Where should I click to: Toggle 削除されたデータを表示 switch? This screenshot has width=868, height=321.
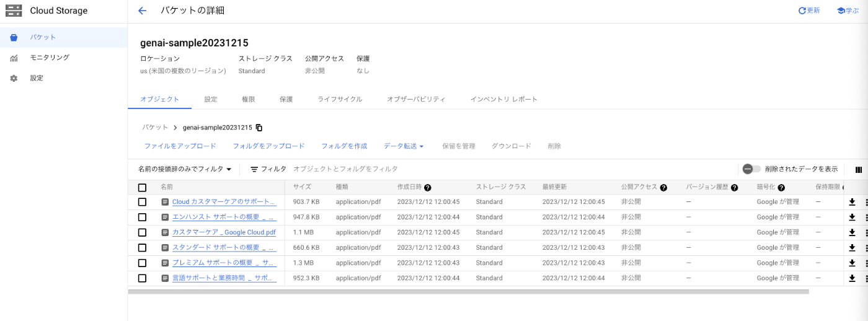751,169
